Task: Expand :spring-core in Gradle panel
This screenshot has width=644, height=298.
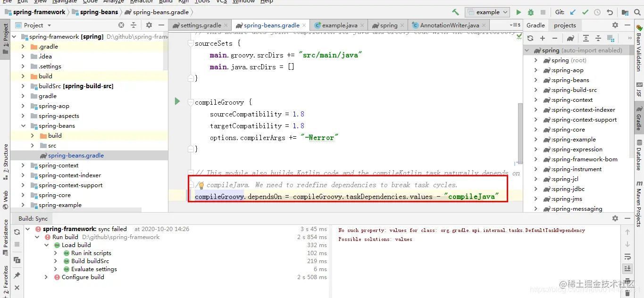Action: [x=535, y=130]
